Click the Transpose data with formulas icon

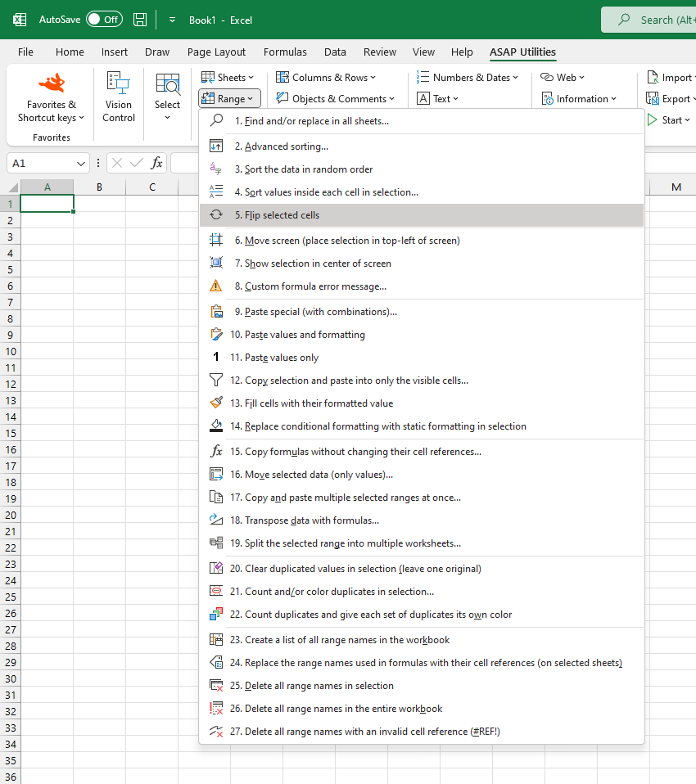[216, 520]
